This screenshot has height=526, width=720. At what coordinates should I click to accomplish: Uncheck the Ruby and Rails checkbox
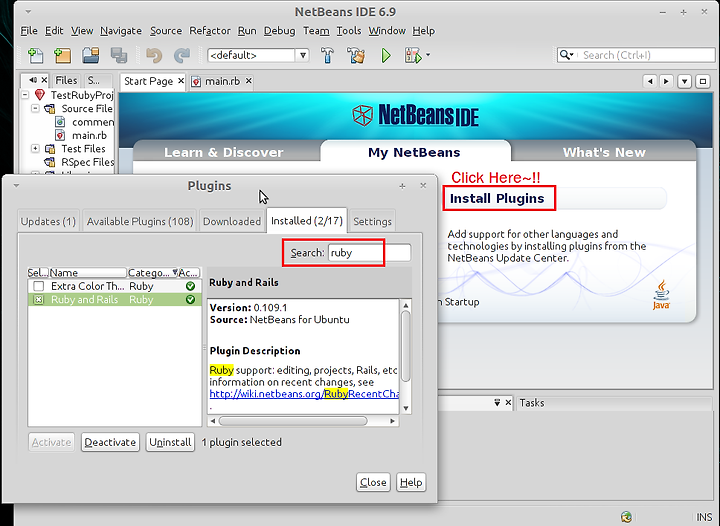(x=39, y=300)
